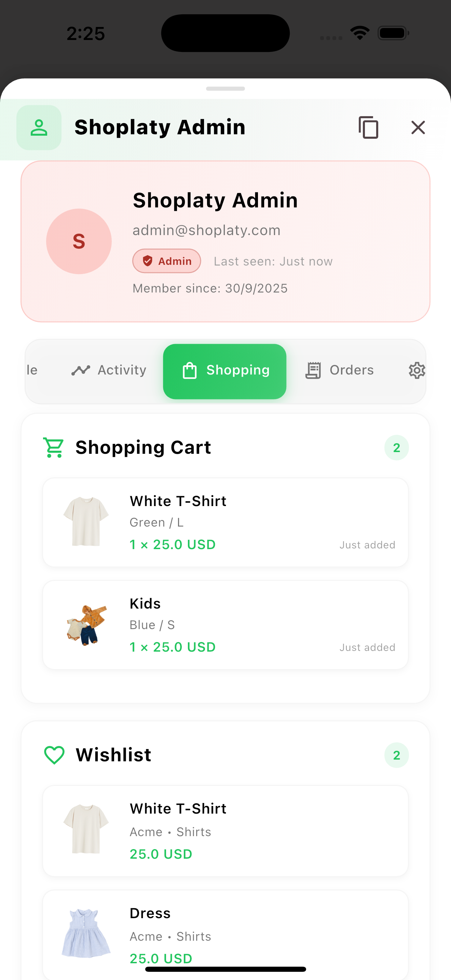Tap the Wishlist count badge
This screenshot has height=980, width=451.
[x=397, y=755]
